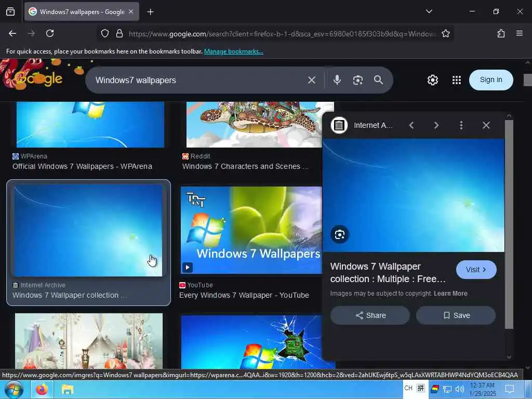
Task: Click the large preview wallpaper image
Action: click(x=414, y=195)
